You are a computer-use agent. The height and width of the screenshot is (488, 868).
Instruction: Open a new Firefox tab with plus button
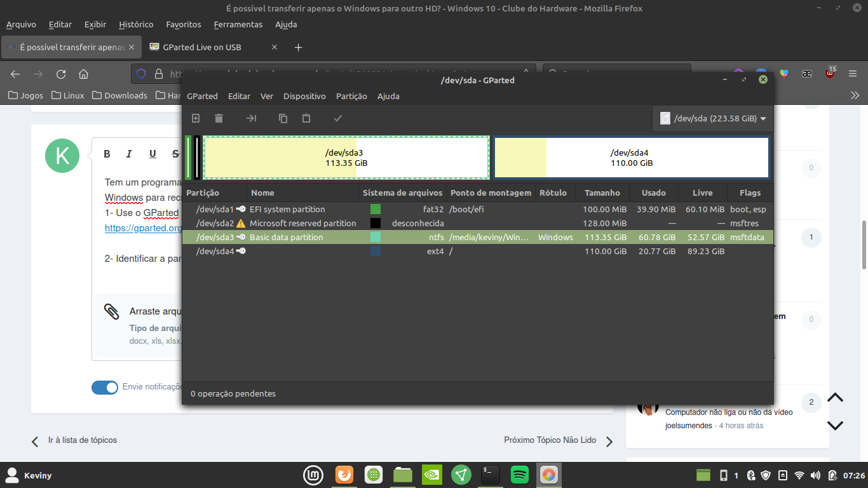[299, 47]
